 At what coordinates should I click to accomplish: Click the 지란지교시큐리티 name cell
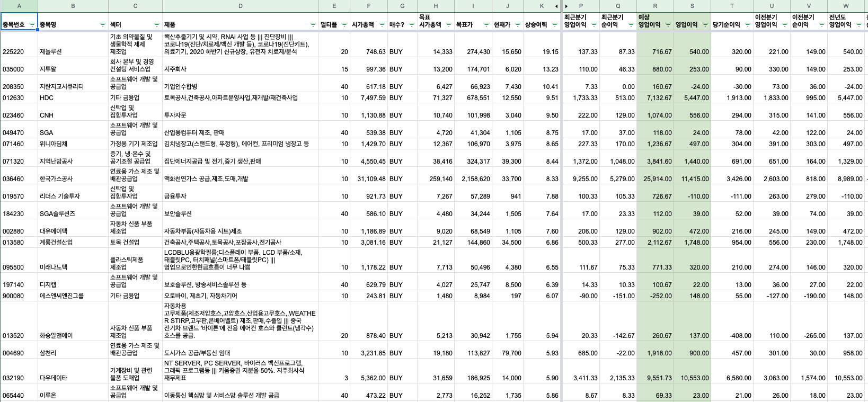[73, 83]
